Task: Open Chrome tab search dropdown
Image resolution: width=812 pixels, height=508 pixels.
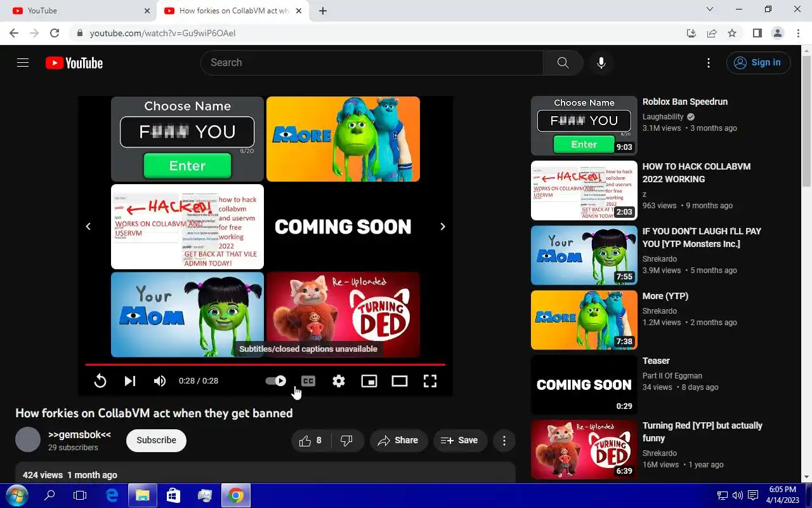Action: point(710,10)
